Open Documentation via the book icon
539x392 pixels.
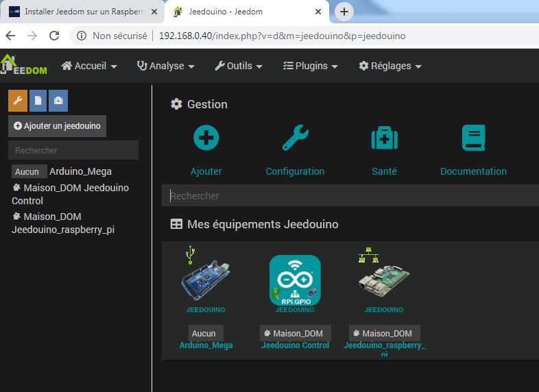point(473,138)
